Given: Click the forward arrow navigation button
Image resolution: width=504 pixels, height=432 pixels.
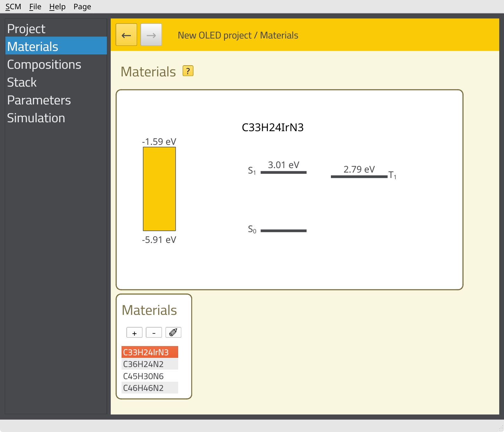Looking at the screenshot, I should coord(151,35).
